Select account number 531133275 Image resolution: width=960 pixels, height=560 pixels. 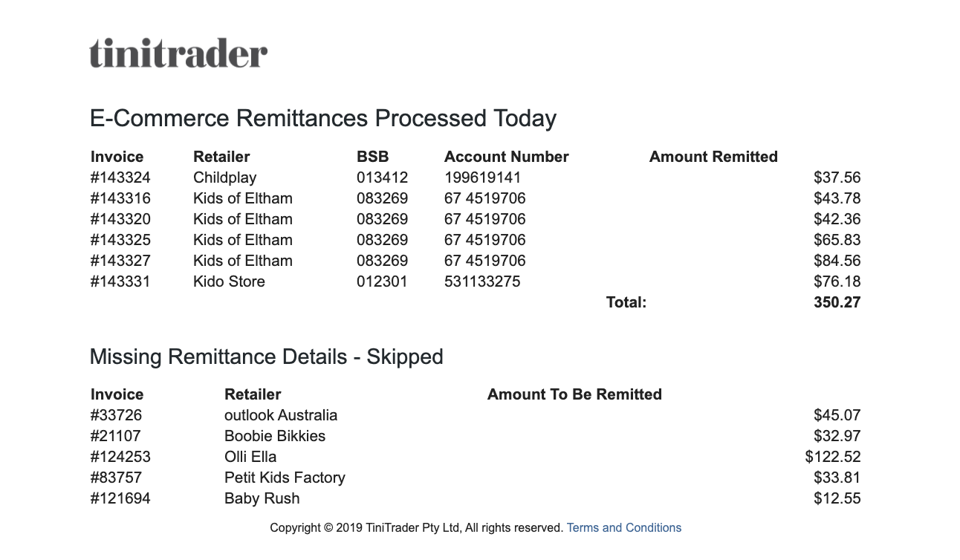(482, 281)
